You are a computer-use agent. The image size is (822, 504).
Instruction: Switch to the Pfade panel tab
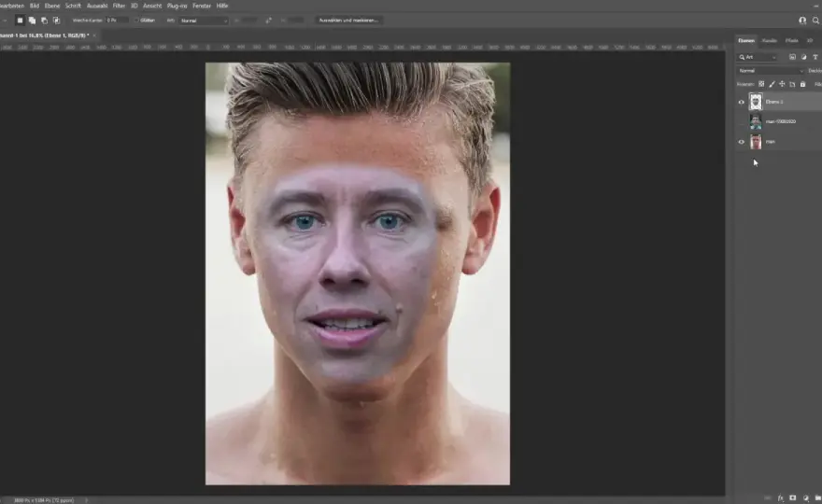point(791,40)
